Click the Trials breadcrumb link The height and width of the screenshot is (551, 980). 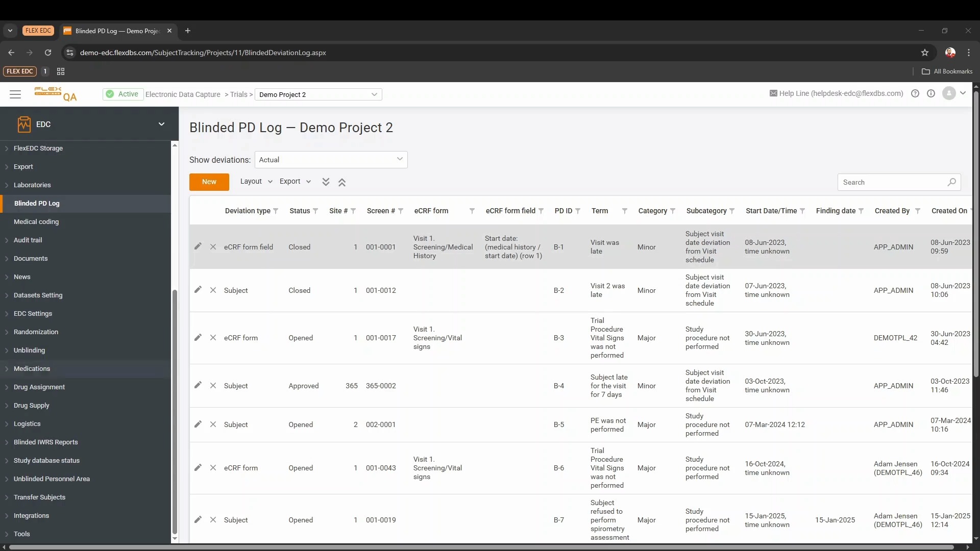(x=238, y=94)
